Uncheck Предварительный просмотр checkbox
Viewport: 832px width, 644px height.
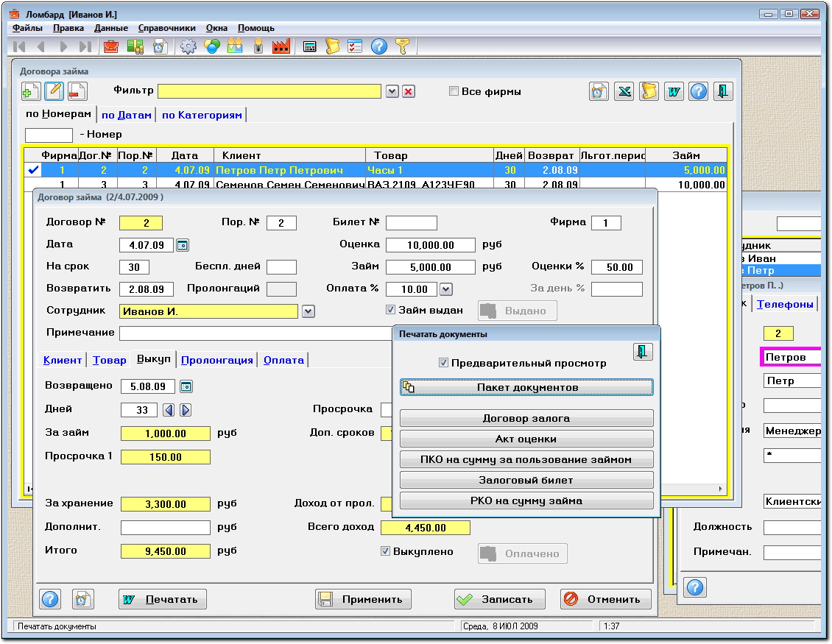[443, 363]
